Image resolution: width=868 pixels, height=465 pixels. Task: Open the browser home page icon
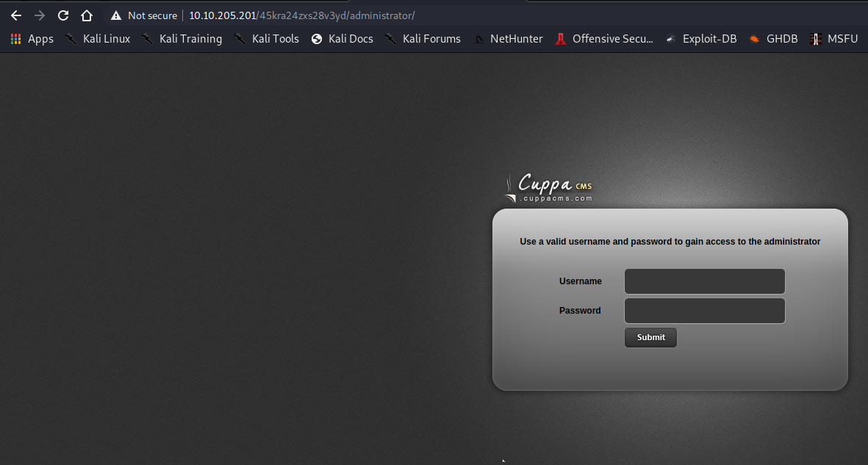point(87,15)
